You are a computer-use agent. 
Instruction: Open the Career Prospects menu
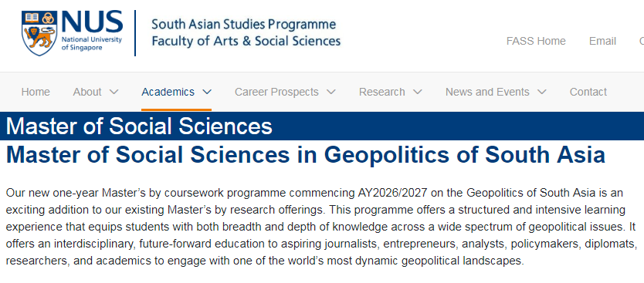click(276, 92)
